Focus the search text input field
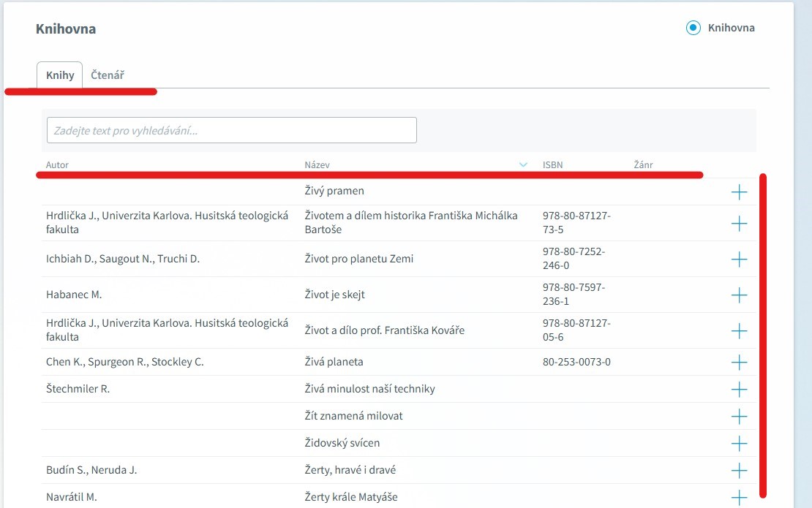The height and width of the screenshot is (508, 812). pos(231,130)
